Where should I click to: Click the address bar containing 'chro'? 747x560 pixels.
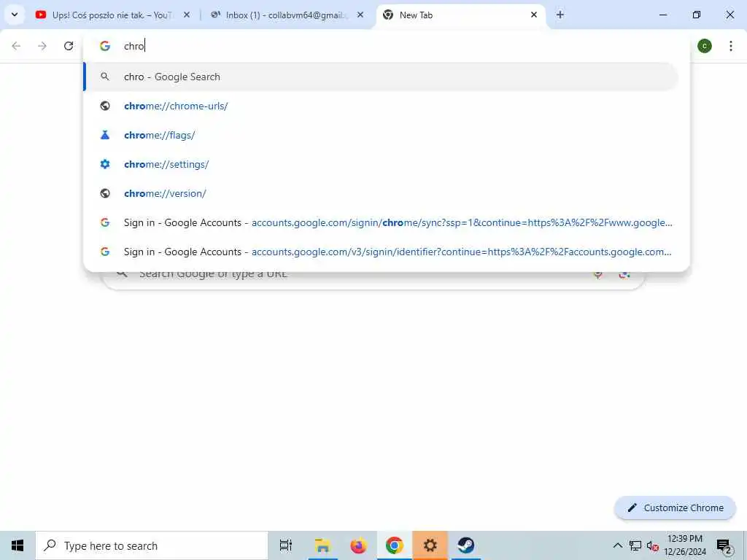(x=387, y=46)
